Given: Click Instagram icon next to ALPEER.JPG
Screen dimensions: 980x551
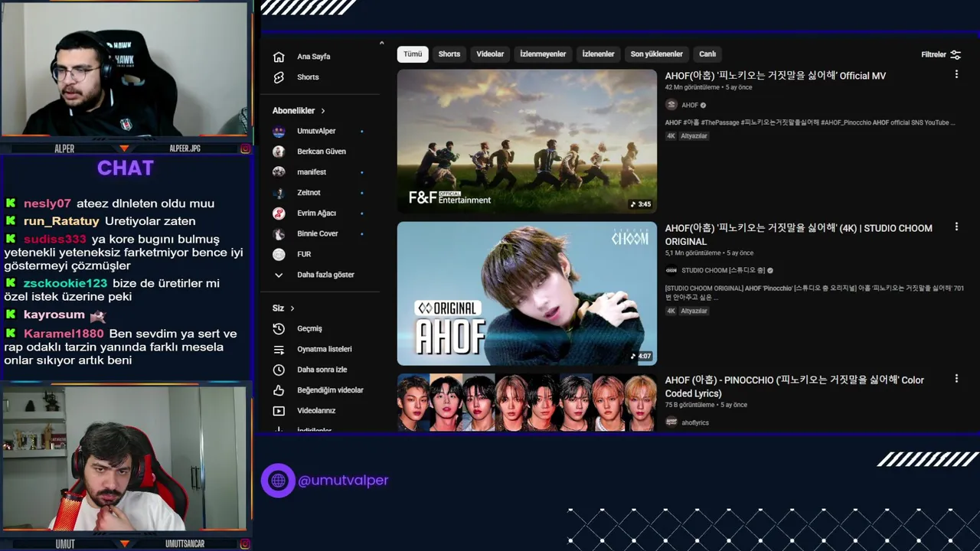Looking at the screenshot, I should click(x=246, y=148).
